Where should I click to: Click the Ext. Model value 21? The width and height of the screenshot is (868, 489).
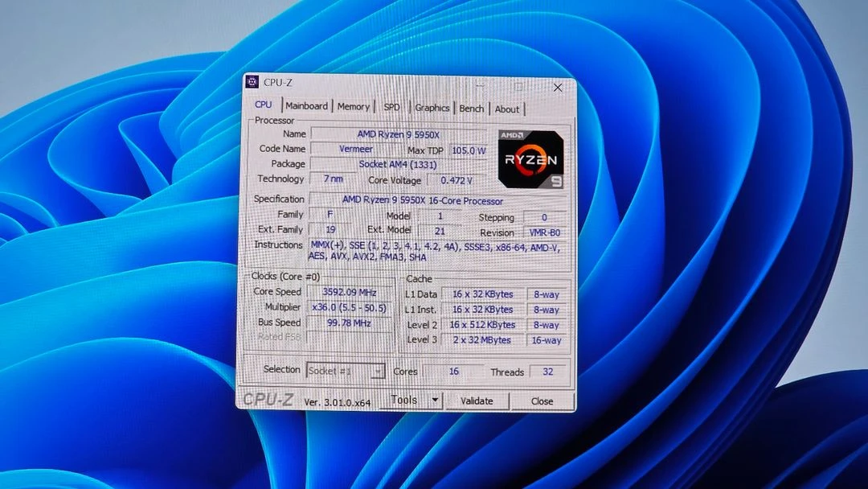(440, 231)
